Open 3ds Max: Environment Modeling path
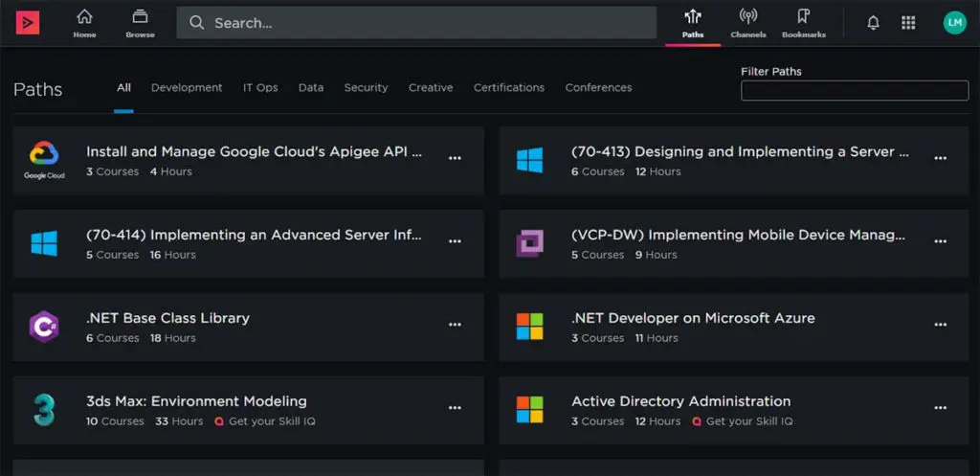This screenshot has width=980, height=476. pos(196,401)
